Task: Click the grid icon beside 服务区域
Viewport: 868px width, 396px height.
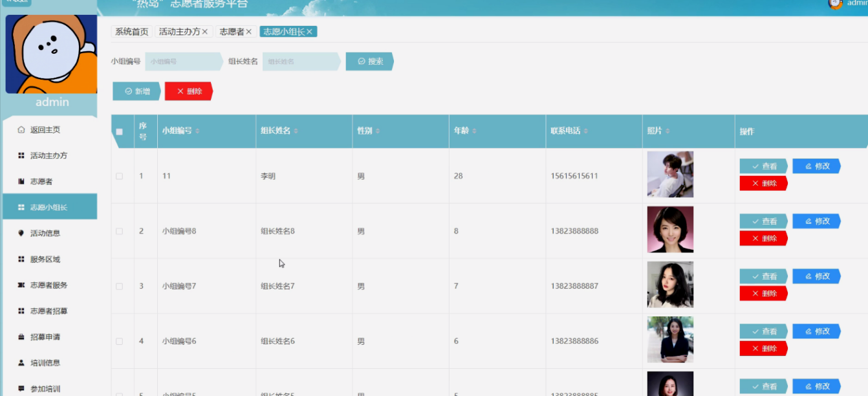Action: tap(21, 259)
